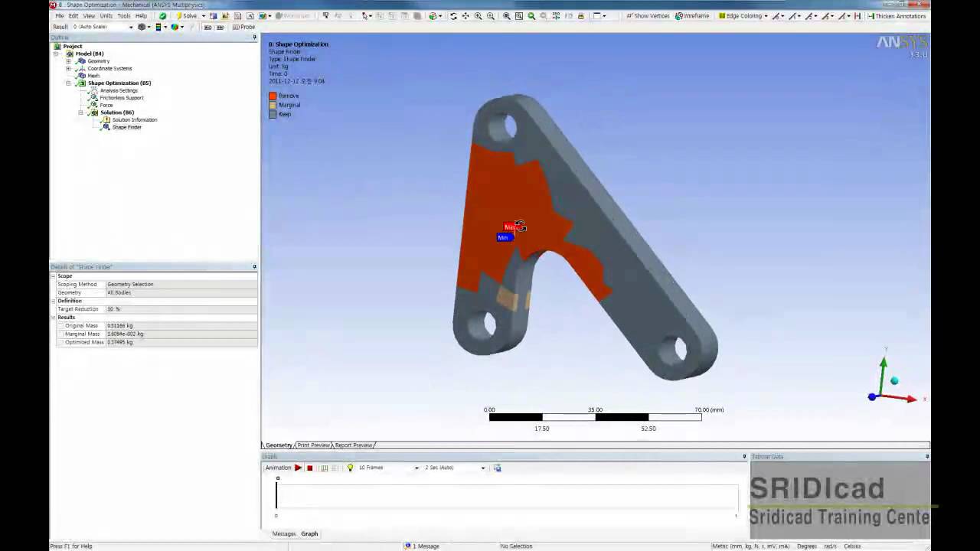Screen dimensions: 980x551
Task: Click the Geometry All Bodies field
Action: point(181,292)
